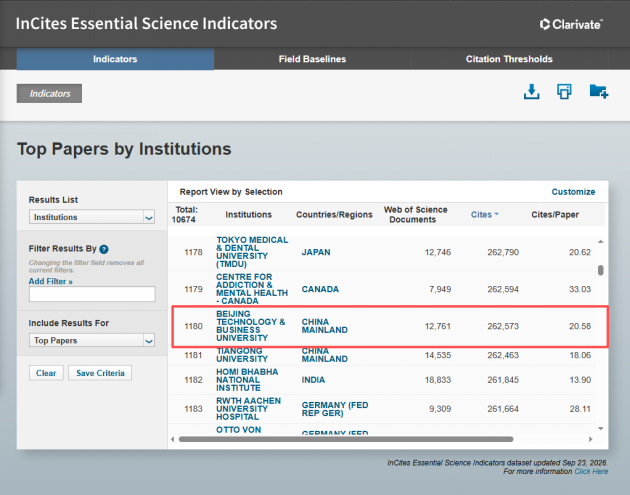
Task: Click the Web of Science Documents header
Action: 415,215
